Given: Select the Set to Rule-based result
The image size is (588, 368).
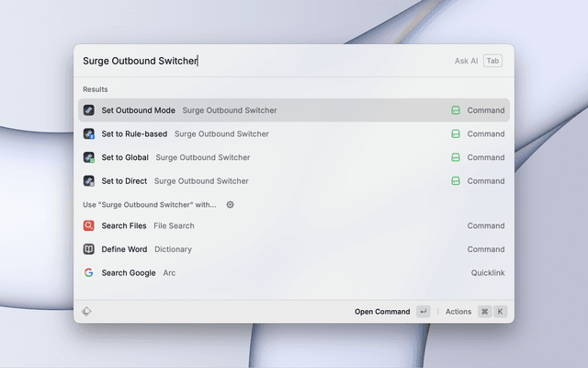Looking at the screenshot, I should pyautogui.click(x=294, y=133).
